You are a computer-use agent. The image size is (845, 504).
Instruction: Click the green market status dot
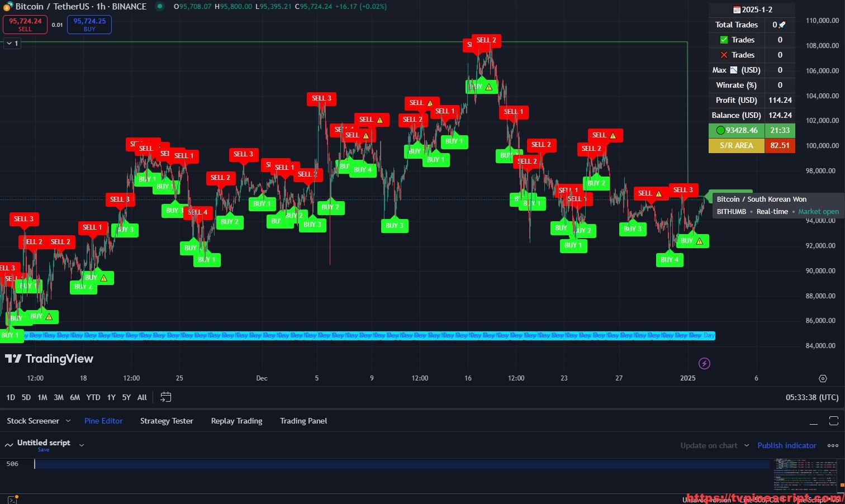159,7
